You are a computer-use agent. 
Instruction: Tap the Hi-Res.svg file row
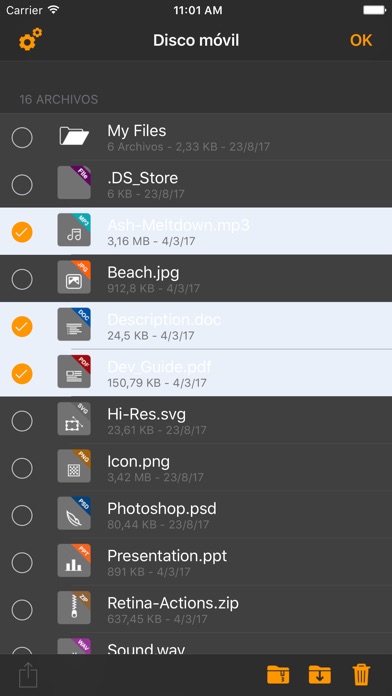click(x=196, y=420)
